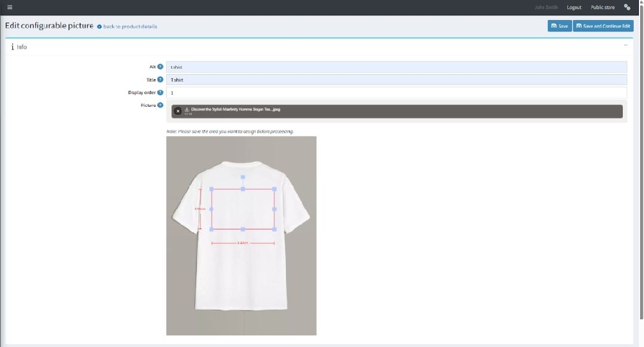Click the height measurement label left of rectangle
The width and height of the screenshot is (644, 347).
click(x=200, y=209)
